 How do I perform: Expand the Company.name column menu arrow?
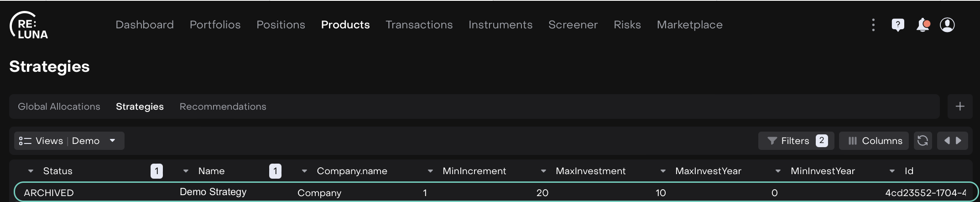(x=304, y=171)
